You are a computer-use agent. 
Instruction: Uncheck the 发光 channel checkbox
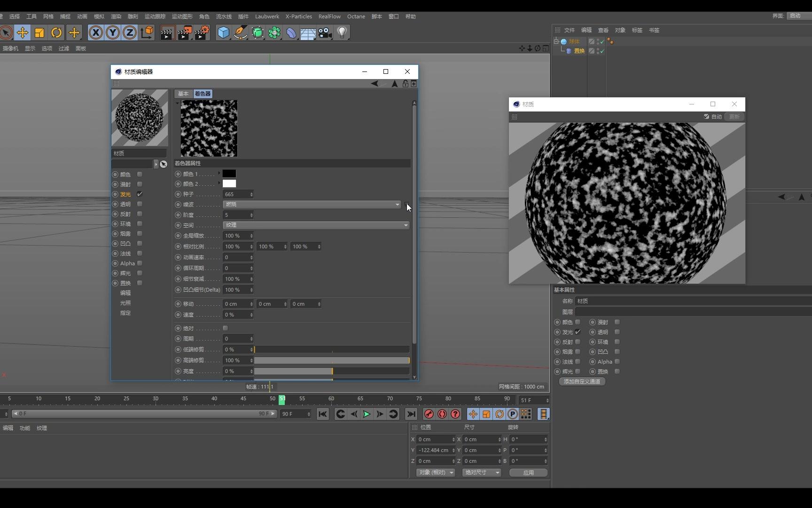tap(140, 194)
